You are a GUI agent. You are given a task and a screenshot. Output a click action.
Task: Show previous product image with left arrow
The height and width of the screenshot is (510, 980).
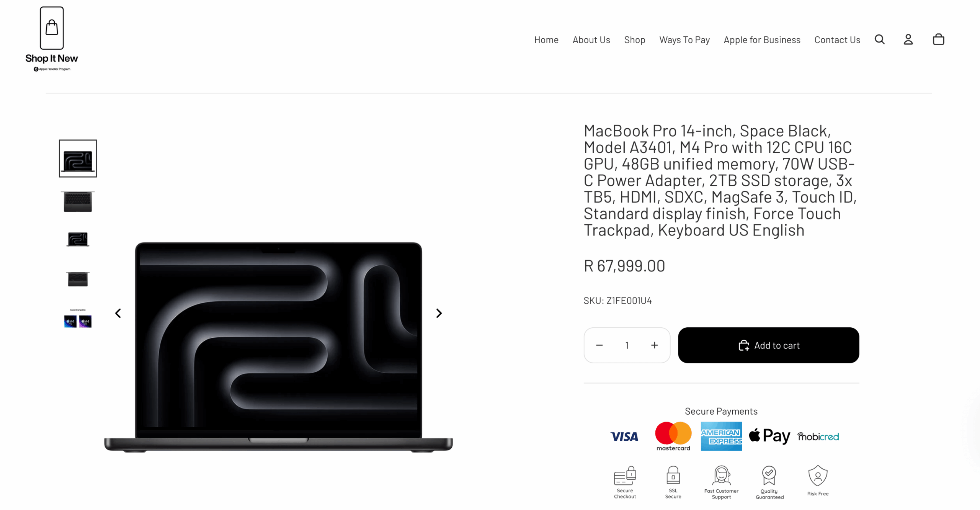click(118, 313)
